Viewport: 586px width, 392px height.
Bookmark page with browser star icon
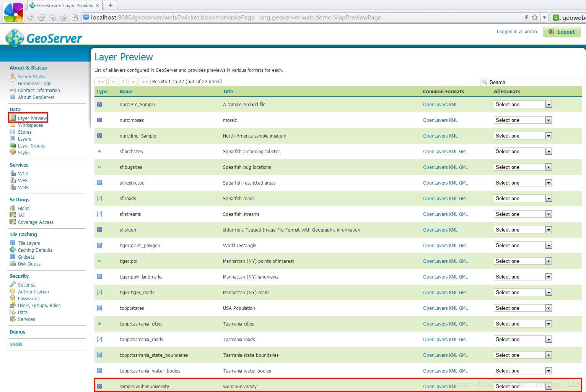[535, 17]
